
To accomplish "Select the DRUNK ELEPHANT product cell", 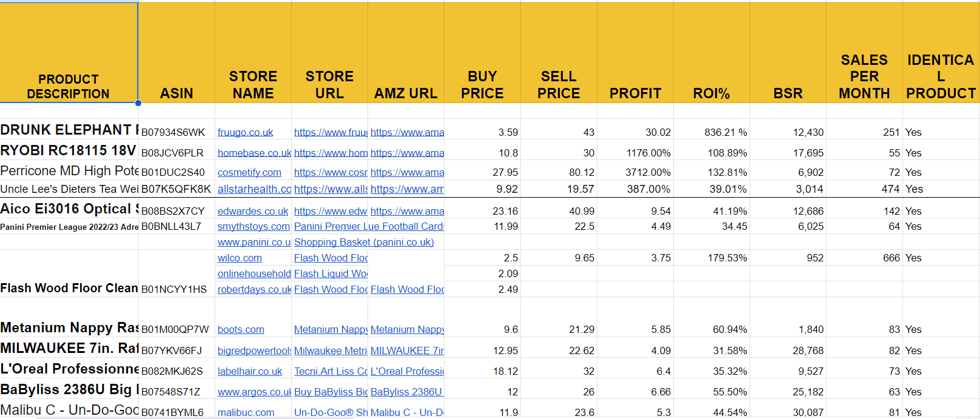I will pos(69,130).
